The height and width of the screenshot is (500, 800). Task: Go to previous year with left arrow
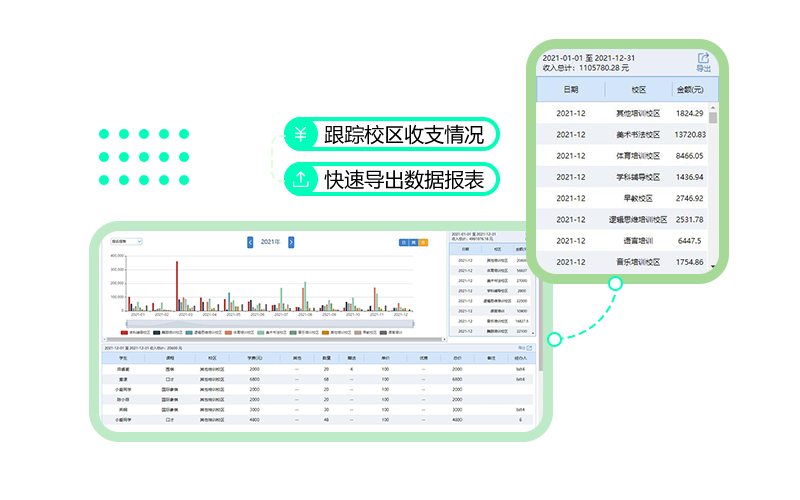[x=250, y=242]
